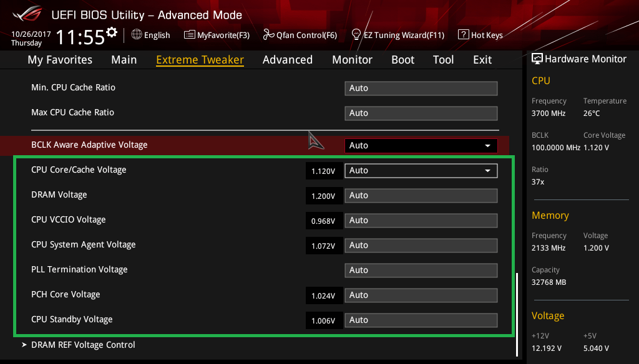
Task: Click the 0.968V CPU VCCIO reading
Action: pyautogui.click(x=324, y=221)
